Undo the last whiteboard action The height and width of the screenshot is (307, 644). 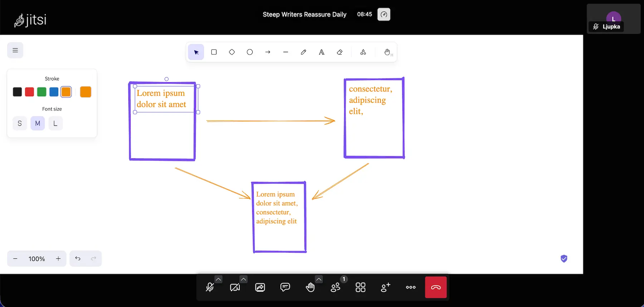[x=78, y=259]
